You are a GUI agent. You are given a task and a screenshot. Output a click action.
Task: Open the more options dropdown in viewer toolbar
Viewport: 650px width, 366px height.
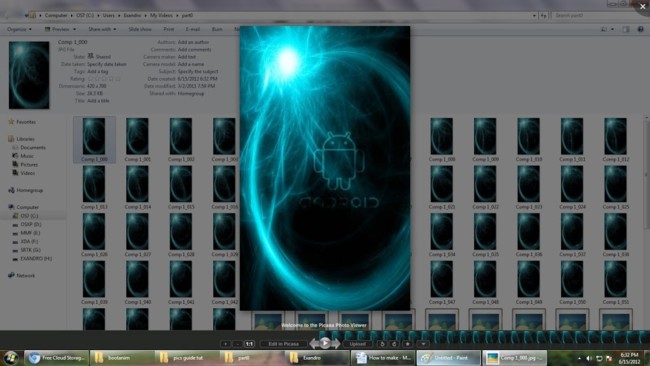[x=423, y=344]
